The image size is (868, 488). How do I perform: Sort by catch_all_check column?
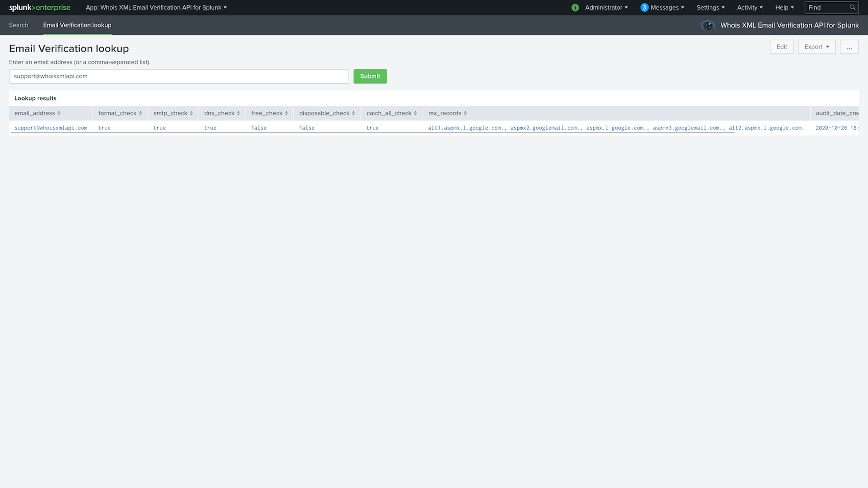tap(392, 113)
